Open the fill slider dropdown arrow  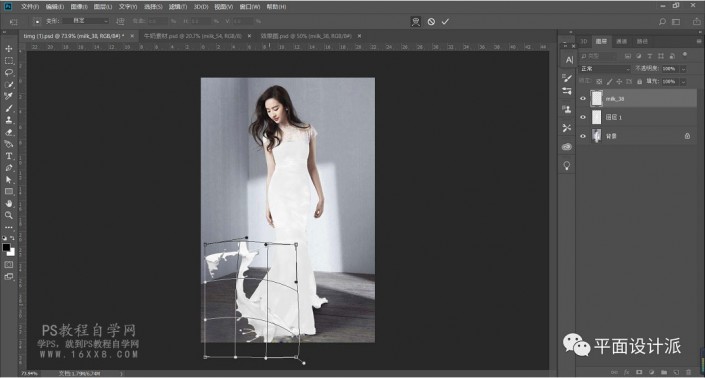point(683,82)
